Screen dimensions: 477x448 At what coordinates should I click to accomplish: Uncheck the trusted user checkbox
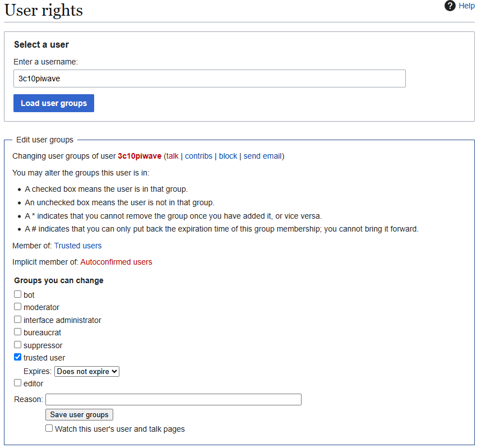tap(17, 357)
